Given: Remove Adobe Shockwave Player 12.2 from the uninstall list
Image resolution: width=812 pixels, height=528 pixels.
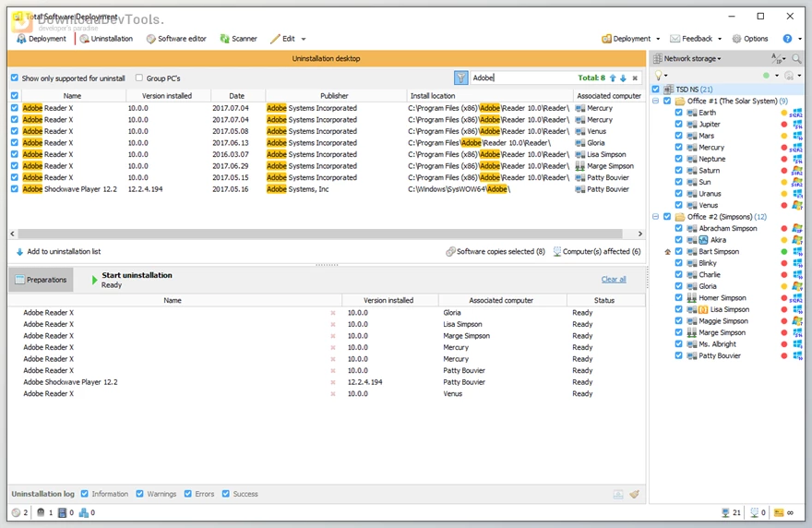Looking at the screenshot, I should (333, 382).
